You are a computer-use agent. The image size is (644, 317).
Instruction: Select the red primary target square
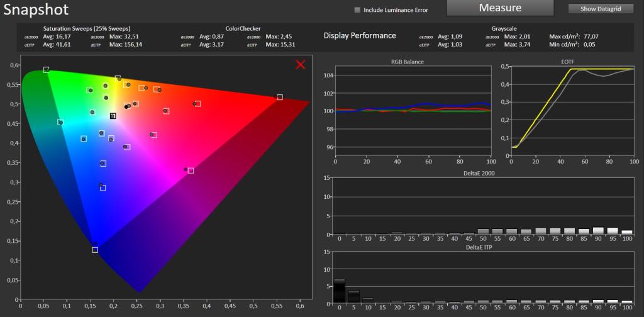pos(280,97)
